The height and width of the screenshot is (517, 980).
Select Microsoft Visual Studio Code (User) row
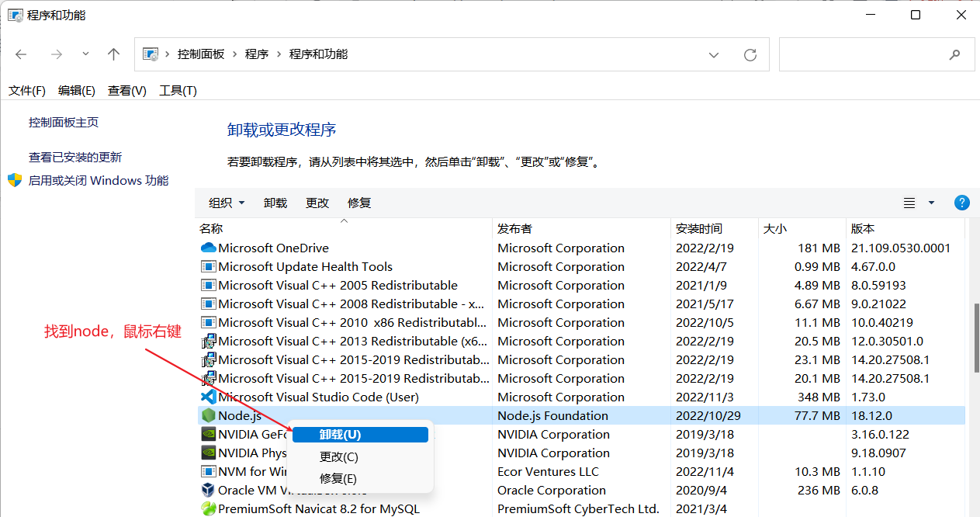(x=581, y=397)
